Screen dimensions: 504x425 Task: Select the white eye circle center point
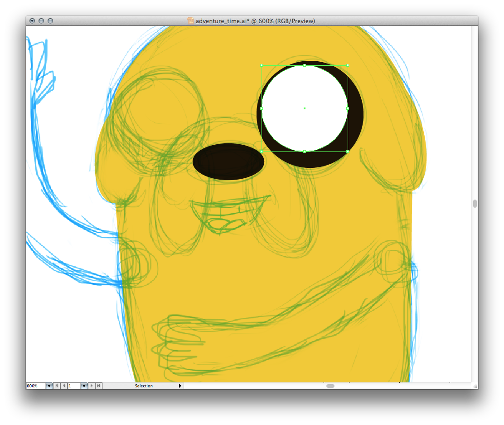(305, 108)
